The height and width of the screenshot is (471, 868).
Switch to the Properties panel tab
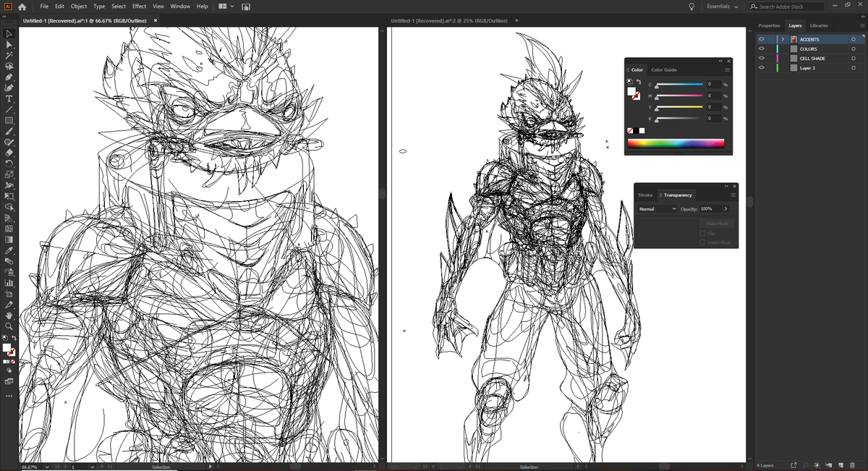click(x=769, y=25)
